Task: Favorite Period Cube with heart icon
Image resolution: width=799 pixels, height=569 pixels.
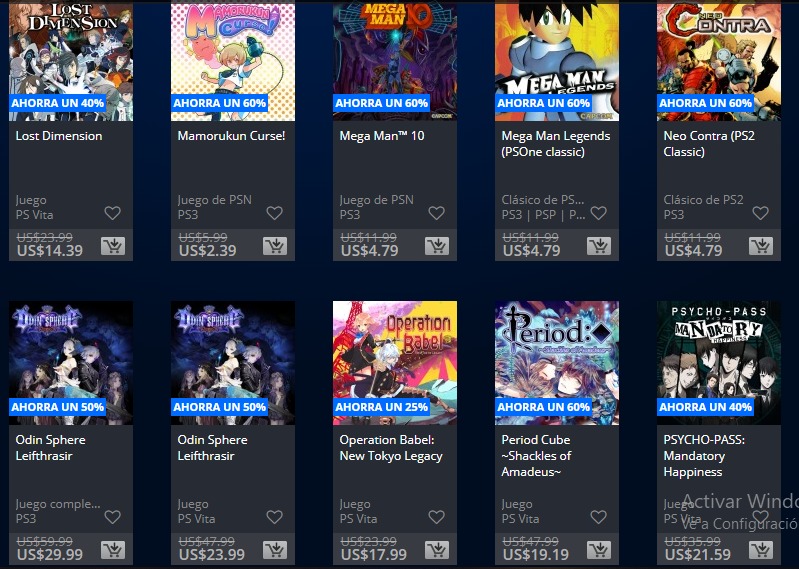Action: click(x=599, y=517)
